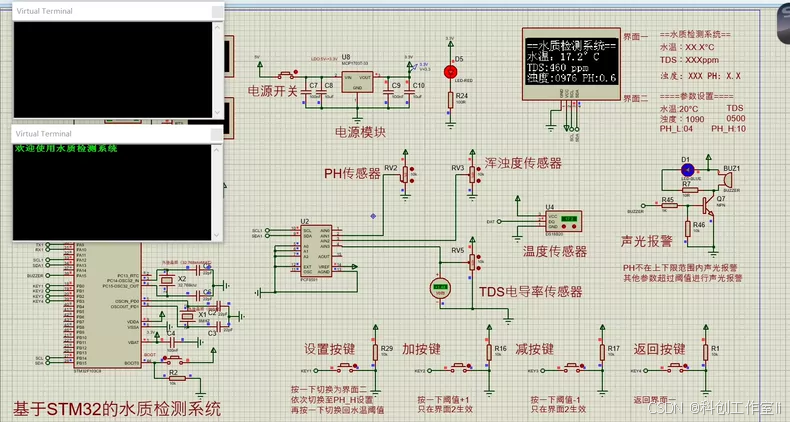Select pull-up resistor R1
The image size is (790, 422).
705,352
